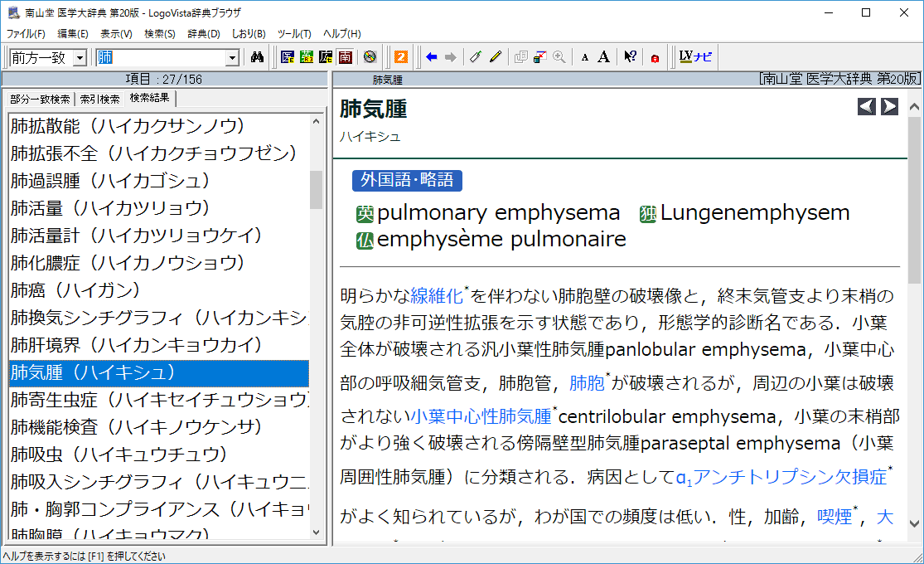Click the context help cursor icon
This screenshot has width=924, height=564.
pos(630,57)
